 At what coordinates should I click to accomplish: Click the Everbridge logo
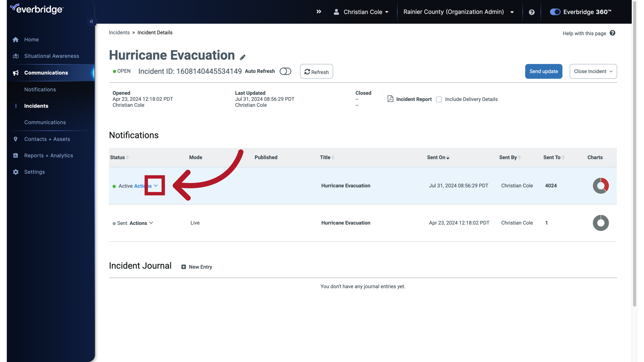click(x=37, y=9)
